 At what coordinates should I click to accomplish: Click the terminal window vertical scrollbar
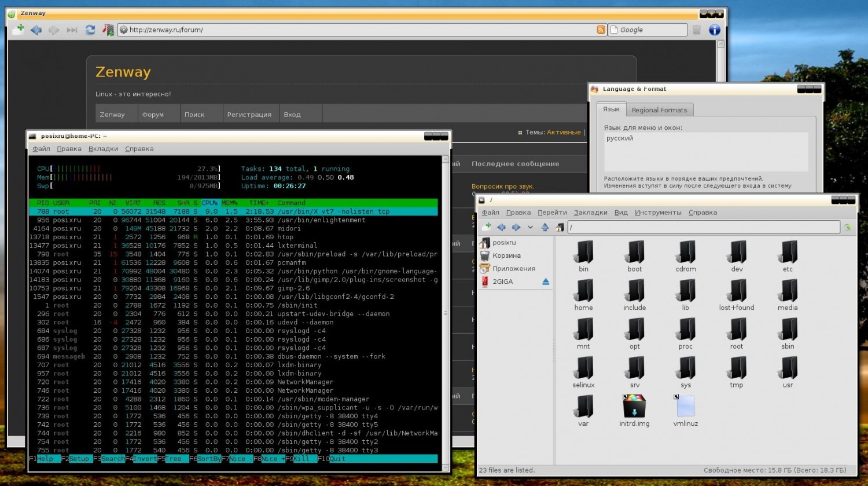pyautogui.click(x=445, y=313)
